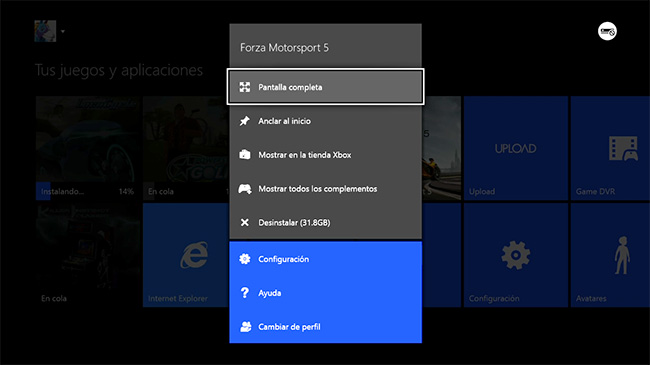Open Configuración in blue menu section
The image size is (650, 365).
click(325, 259)
